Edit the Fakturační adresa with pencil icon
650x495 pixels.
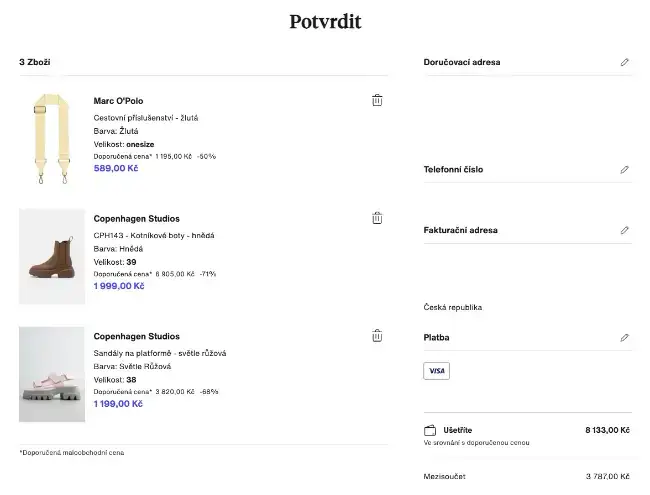click(624, 230)
